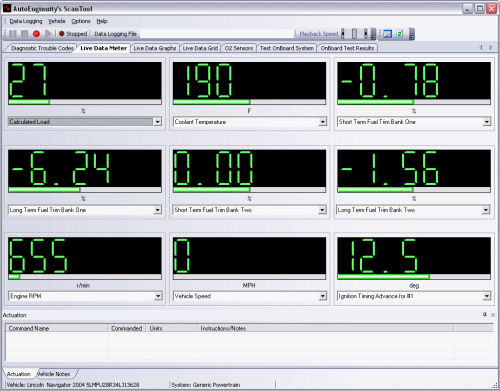Open the Live Data Grid tab
The height and width of the screenshot is (391, 500).
pyautogui.click(x=200, y=48)
